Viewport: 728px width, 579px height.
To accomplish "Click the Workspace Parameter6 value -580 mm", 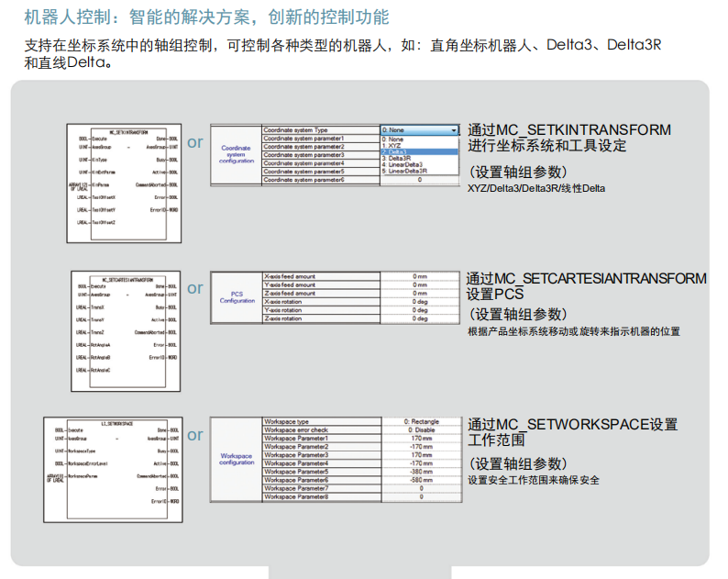I will [x=420, y=480].
